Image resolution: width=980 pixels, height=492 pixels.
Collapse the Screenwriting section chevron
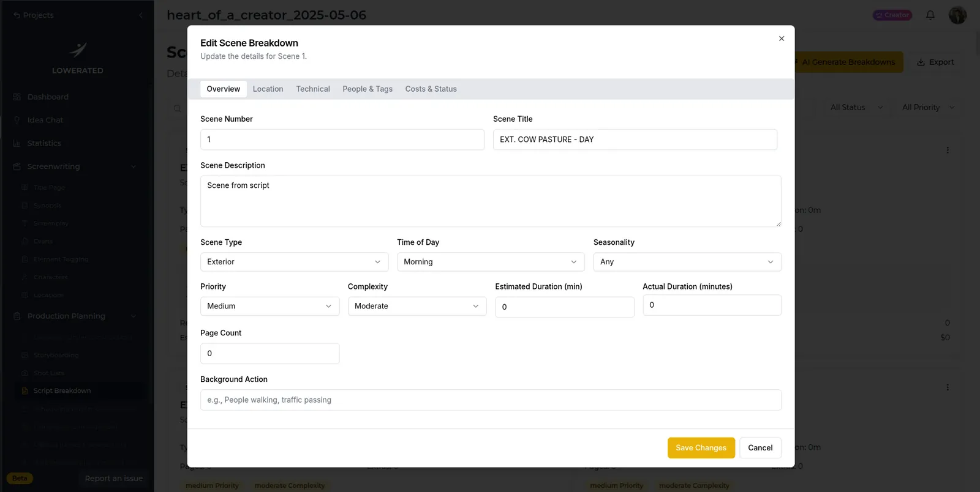[134, 166]
